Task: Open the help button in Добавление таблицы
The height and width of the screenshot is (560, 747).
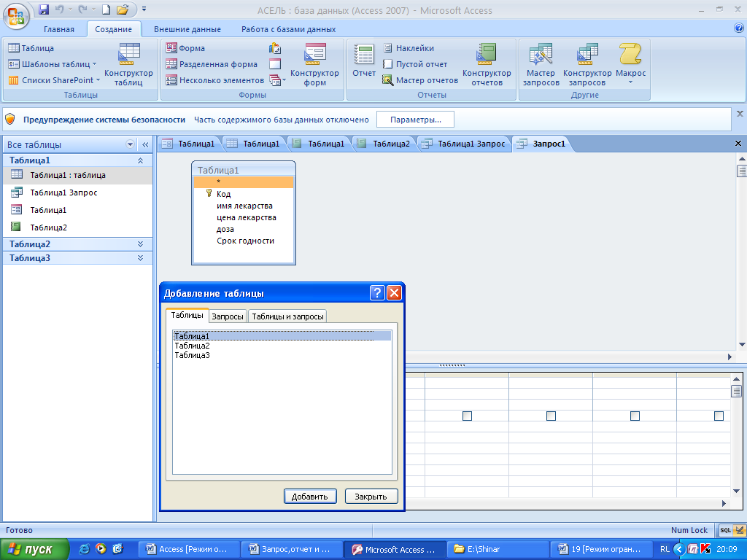Action: pos(377,293)
